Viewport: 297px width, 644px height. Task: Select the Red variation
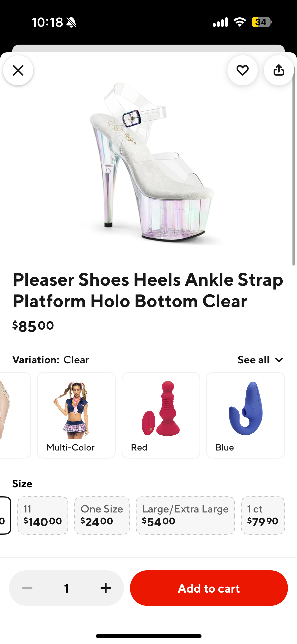[161, 415]
